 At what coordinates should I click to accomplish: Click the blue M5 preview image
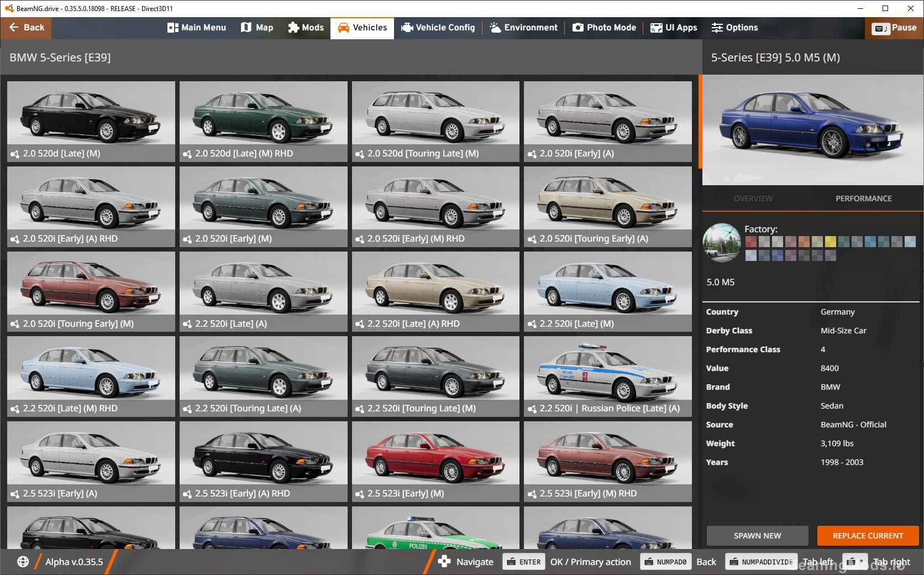pos(812,130)
